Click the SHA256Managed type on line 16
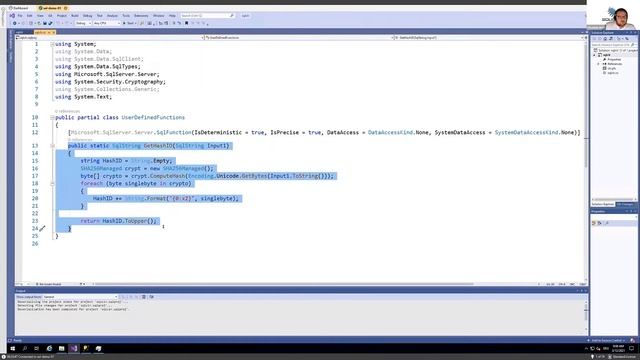Screen dimensions: 640x360 point(101,169)
